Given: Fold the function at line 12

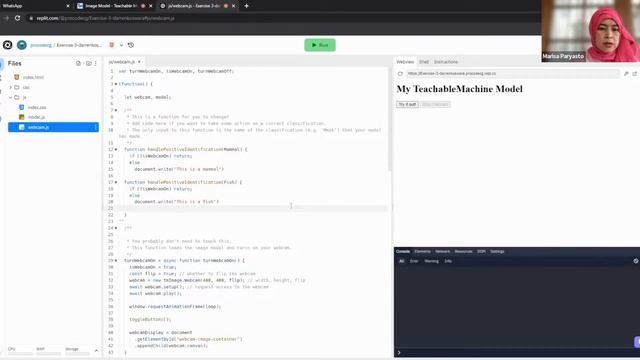Looking at the screenshot, I should (x=116, y=149).
